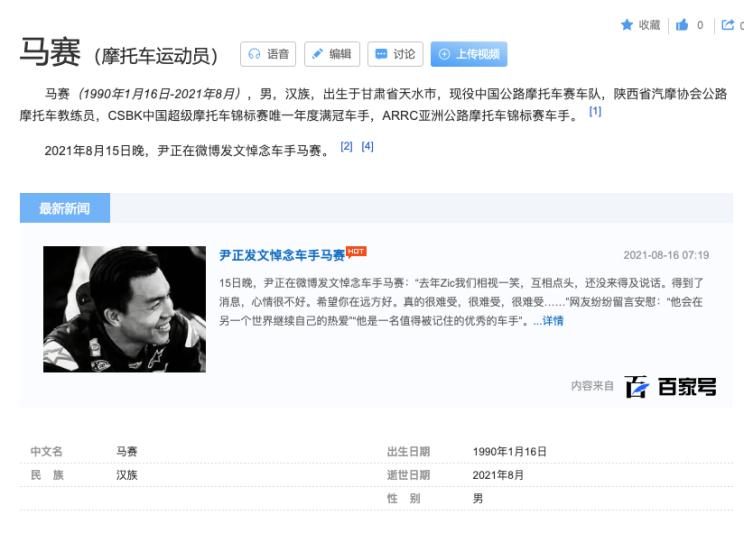Click the thumbs-up like icon

[682, 25]
